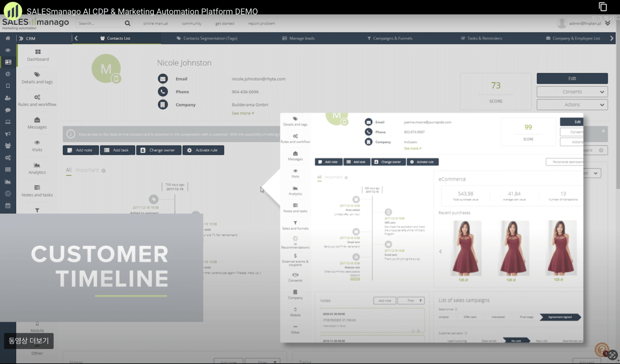Open Notes and tasks section
Image resolution: width=620 pixels, height=364 pixels.
point(37,191)
